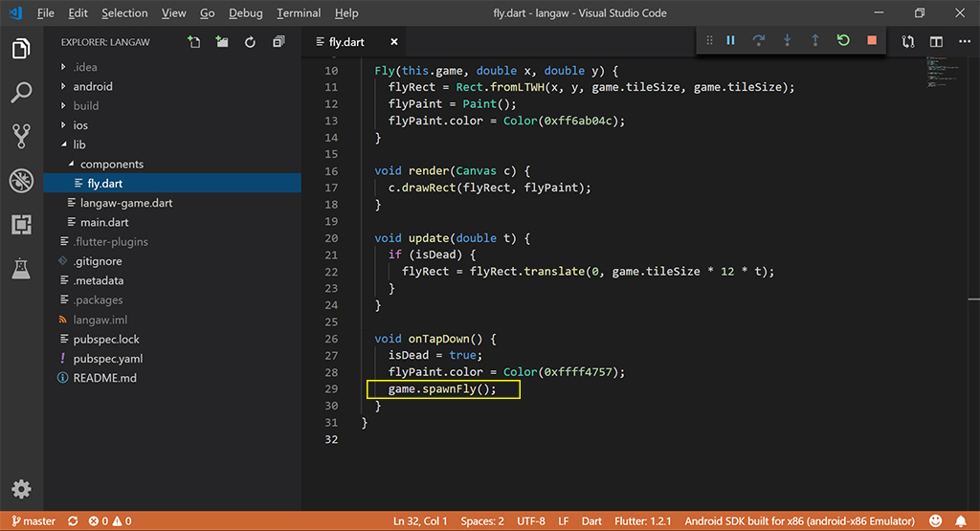Click the New File icon in Explorer
The width and height of the screenshot is (980, 531).
point(194,42)
